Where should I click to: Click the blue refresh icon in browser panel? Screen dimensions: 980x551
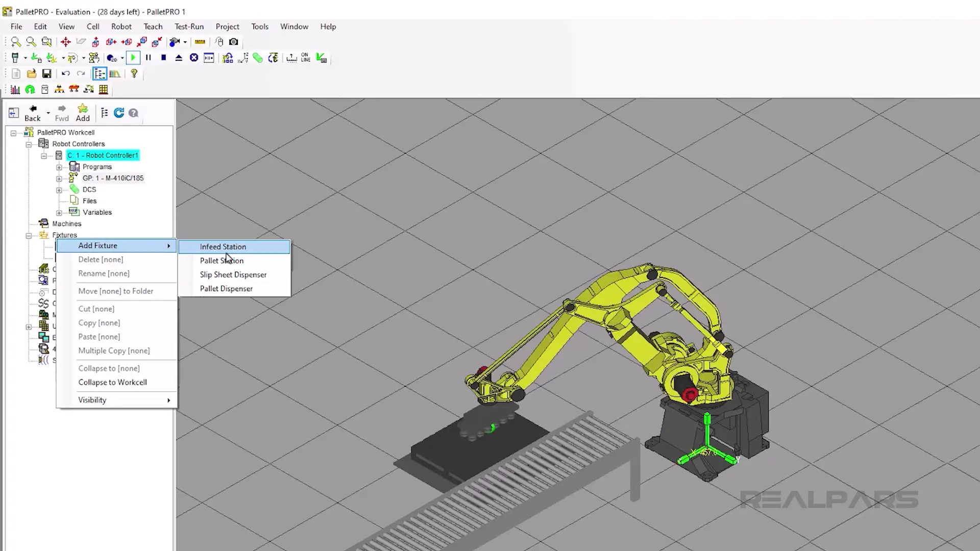pyautogui.click(x=119, y=113)
